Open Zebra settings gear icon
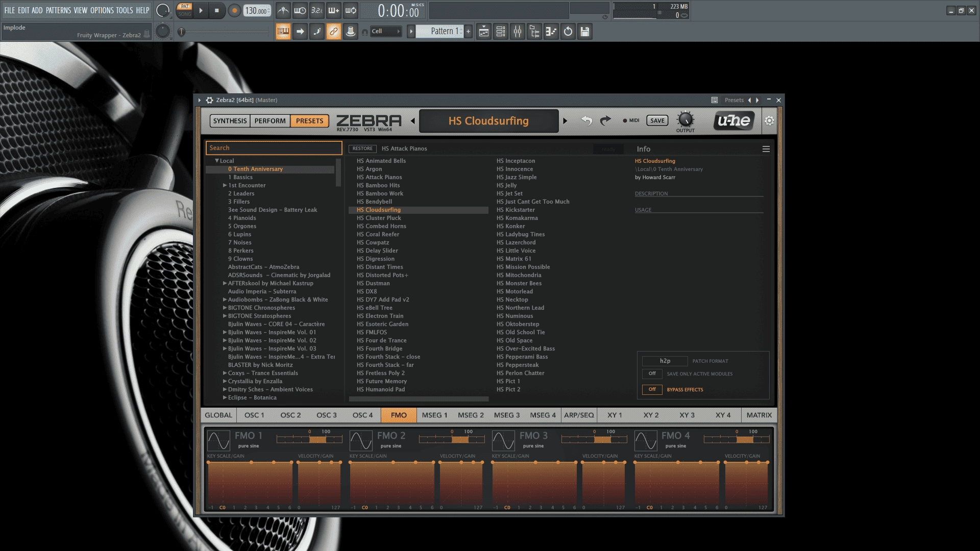980x551 pixels. coord(769,121)
